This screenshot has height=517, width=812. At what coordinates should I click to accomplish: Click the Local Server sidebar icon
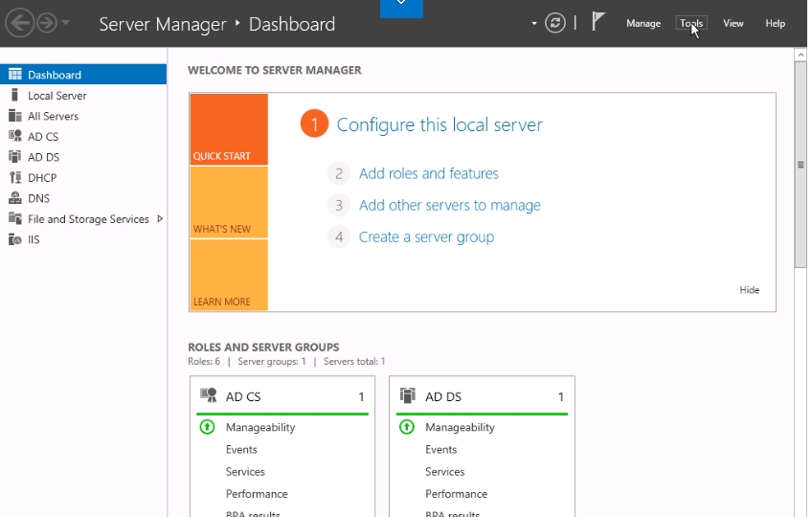tap(15, 95)
